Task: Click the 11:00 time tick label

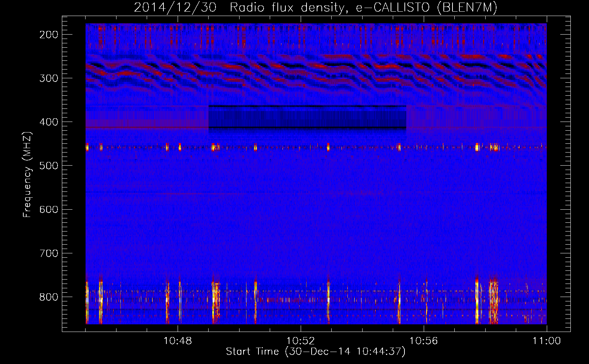Action: (x=547, y=341)
